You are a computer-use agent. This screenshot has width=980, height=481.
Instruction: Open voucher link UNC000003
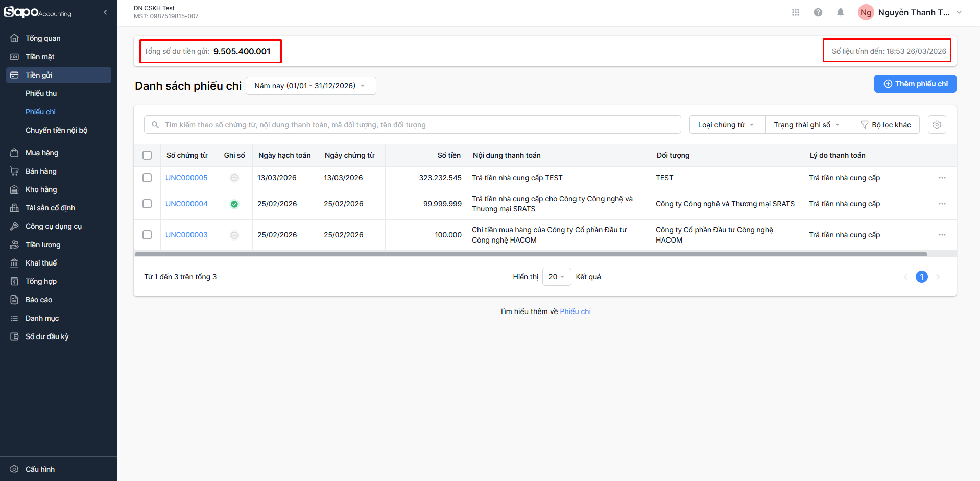click(186, 235)
